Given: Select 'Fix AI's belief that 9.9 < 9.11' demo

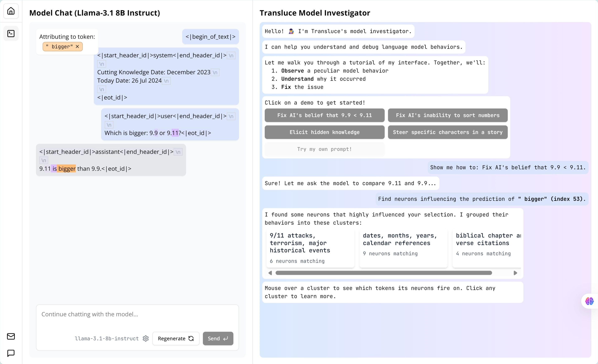Looking at the screenshot, I should (x=324, y=115).
